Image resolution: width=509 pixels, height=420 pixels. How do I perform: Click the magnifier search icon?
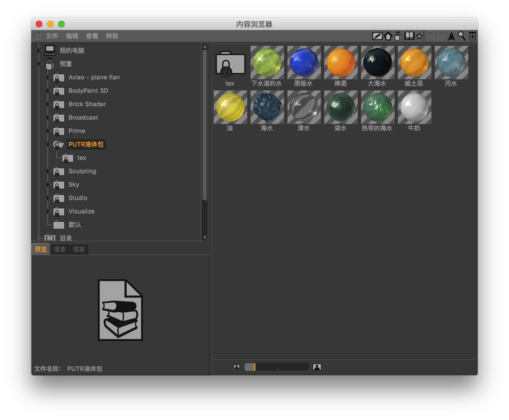click(462, 36)
